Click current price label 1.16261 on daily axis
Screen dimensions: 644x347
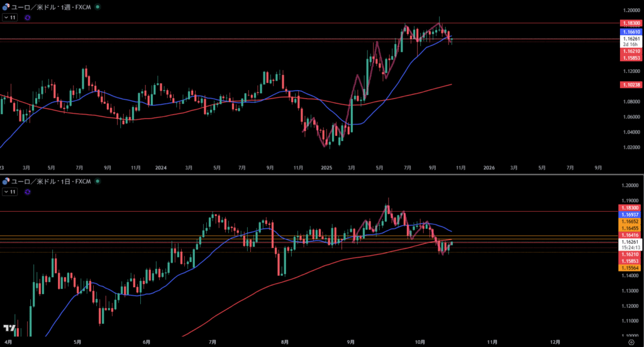pyautogui.click(x=630, y=242)
